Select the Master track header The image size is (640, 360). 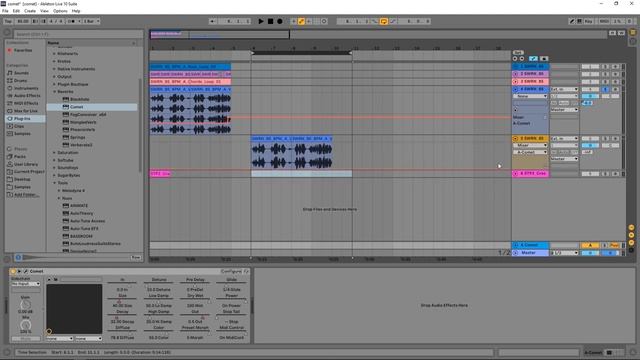531,253
